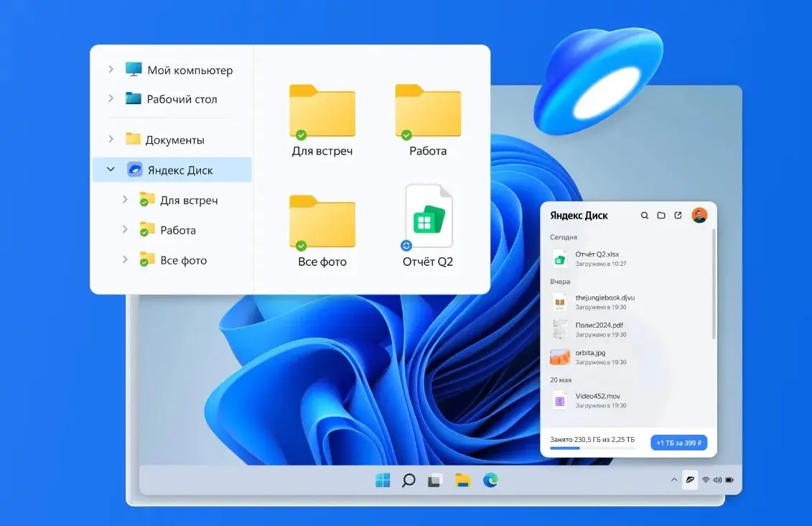Viewport: 812px width, 526px height.
Task: Click the Video452.mov video icon
Action: 560,400
